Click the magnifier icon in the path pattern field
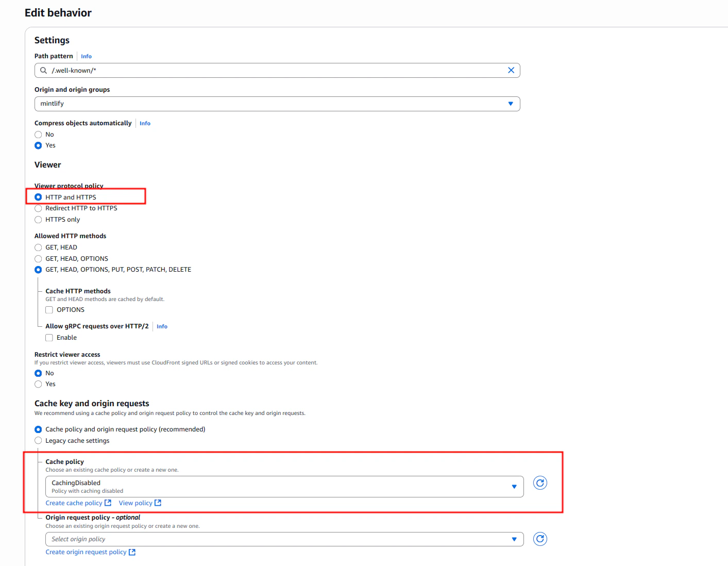Screen dimensions: 728x566 coord(43,70)
